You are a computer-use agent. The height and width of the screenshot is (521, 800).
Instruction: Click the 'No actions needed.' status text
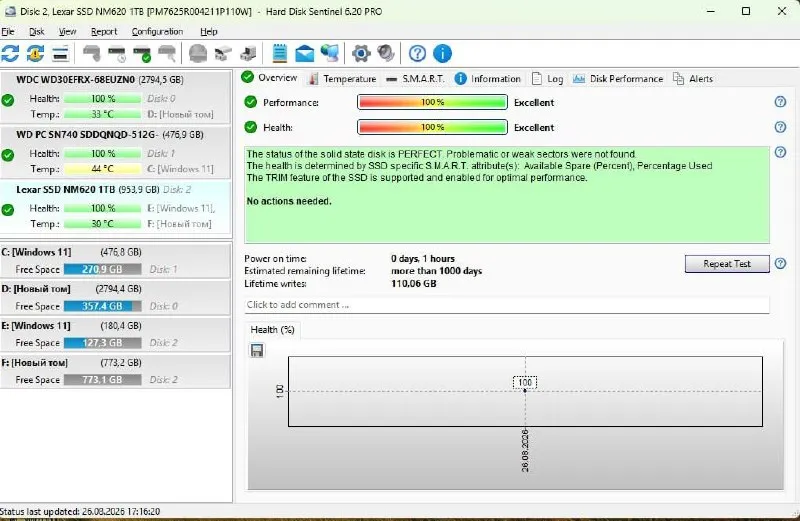tap(289, 201)
